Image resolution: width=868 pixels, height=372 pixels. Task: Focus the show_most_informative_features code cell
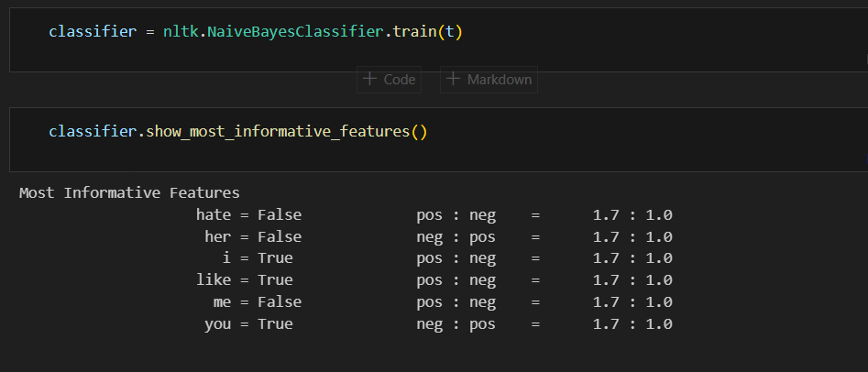pos(438,139)
